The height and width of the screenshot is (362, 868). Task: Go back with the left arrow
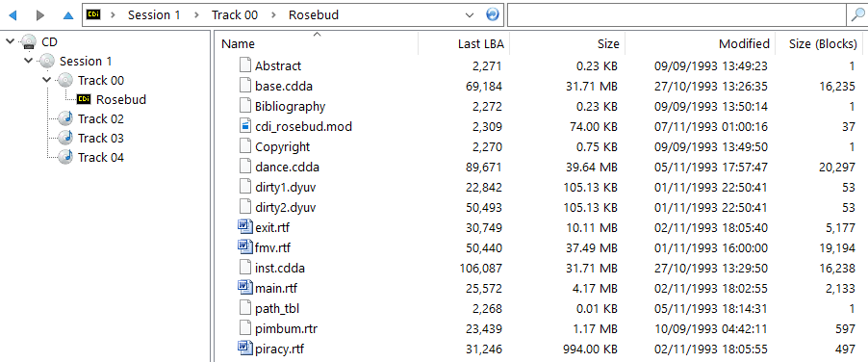point(13,15)
